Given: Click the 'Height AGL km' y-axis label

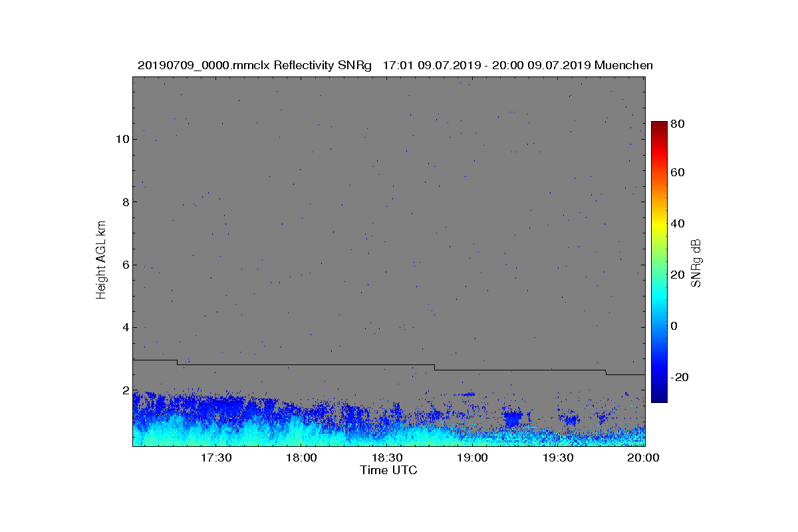Looking at the screenshot, I should 101,259.
